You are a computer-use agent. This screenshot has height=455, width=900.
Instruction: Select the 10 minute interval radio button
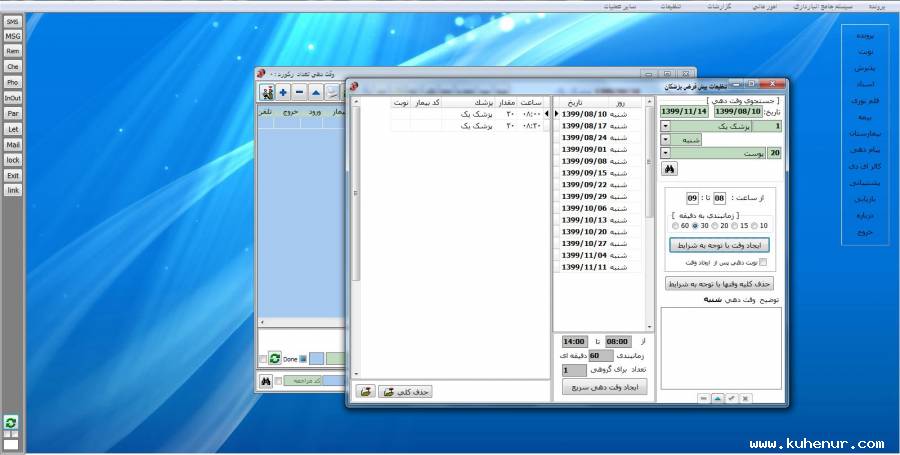[x=752, y=226]
